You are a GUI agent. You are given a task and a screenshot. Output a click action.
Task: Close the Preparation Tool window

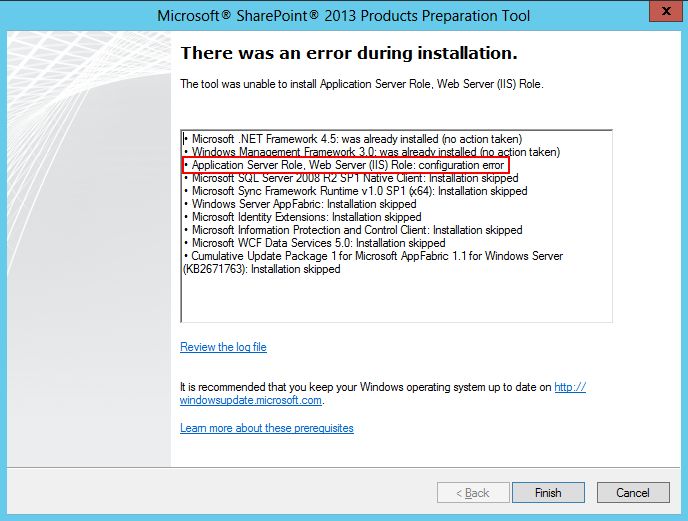click(666, 11)
